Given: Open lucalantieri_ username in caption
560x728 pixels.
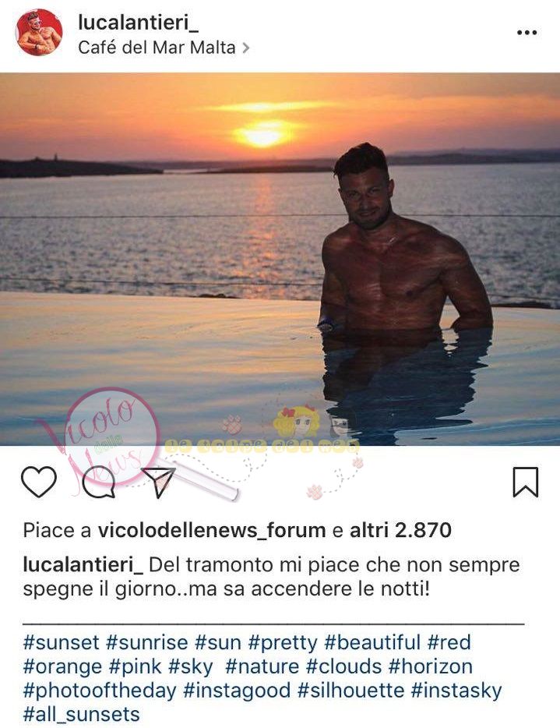Looking at the screenshot, I should pyautogui.click(x=83, y=565).
